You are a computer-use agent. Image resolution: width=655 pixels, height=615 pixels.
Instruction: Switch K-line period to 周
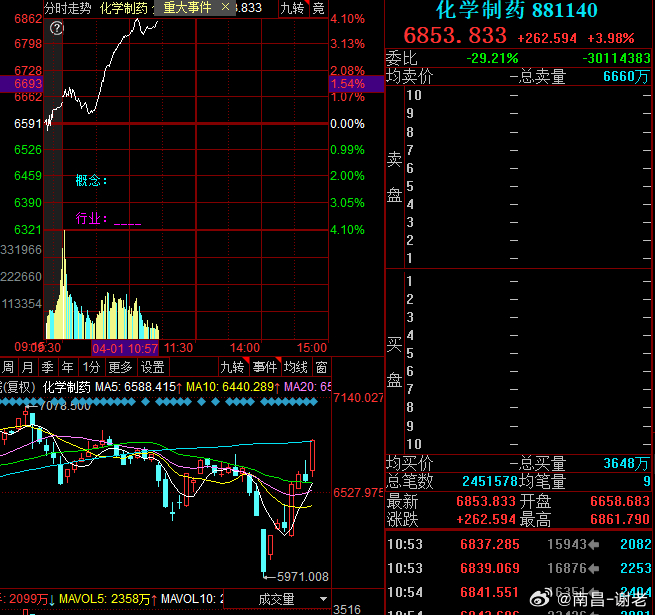coord(8,367)
